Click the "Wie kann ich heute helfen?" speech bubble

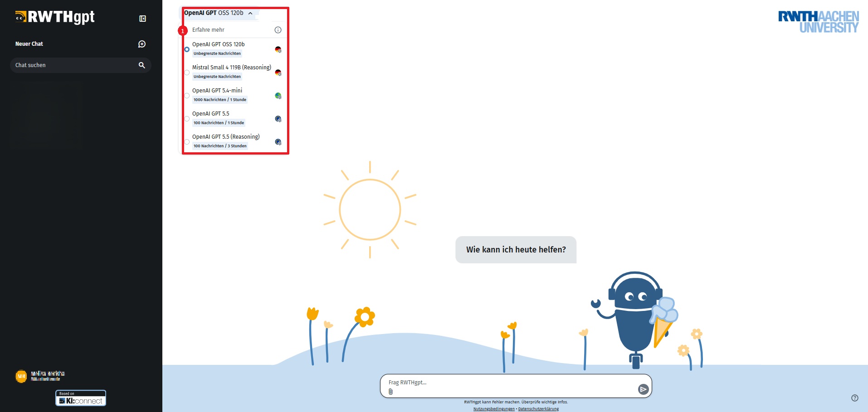(516, 250)
